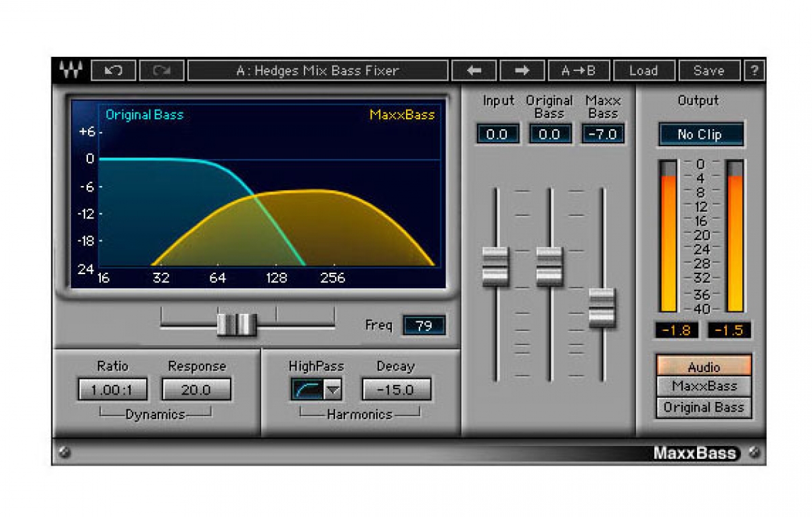Redo the last undone change
Screen dimensions: 812x517
coord(161,70)
